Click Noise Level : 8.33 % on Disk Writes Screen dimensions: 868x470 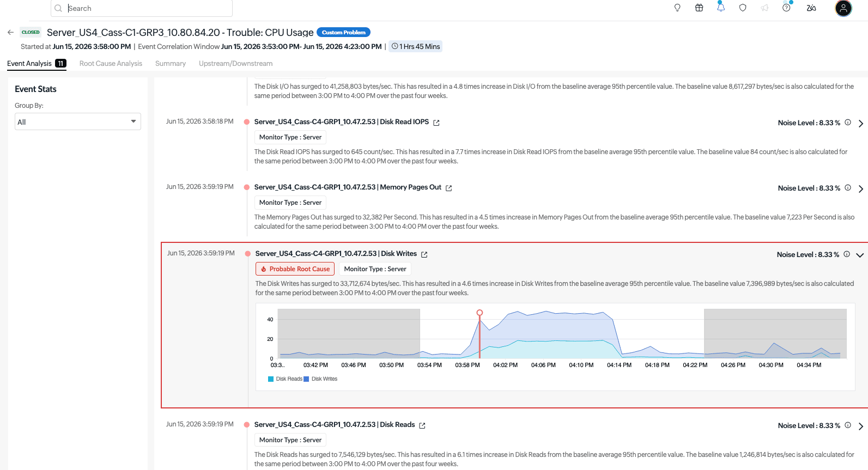(808, 254)
